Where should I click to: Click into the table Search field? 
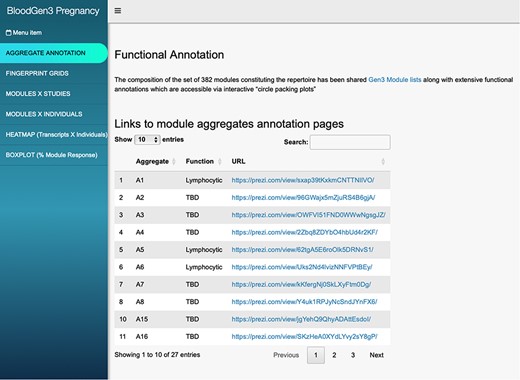coord(350,142)
